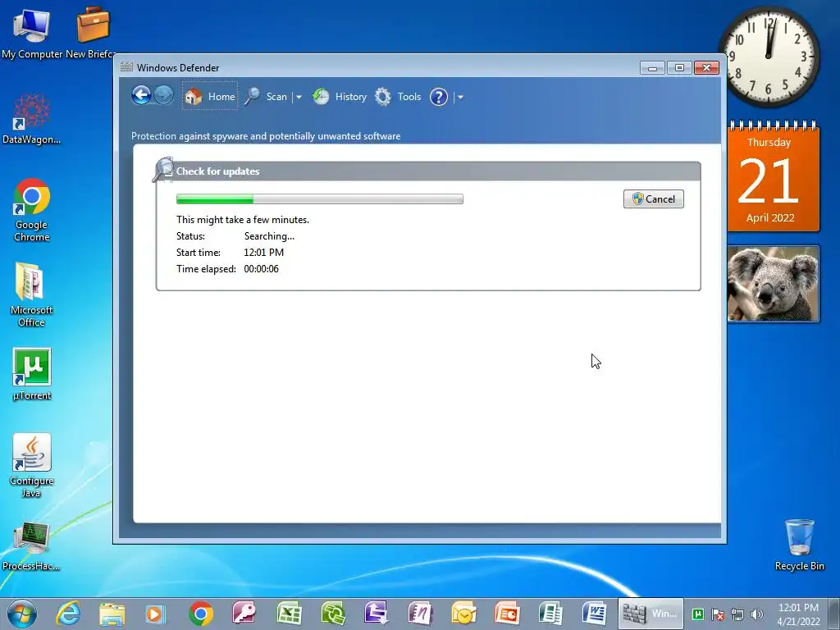Image resolution: width=840 pixels, height=630 pixels.
Task: Cancel the update check
Action: pyautogui.click(x=654, y=199)
